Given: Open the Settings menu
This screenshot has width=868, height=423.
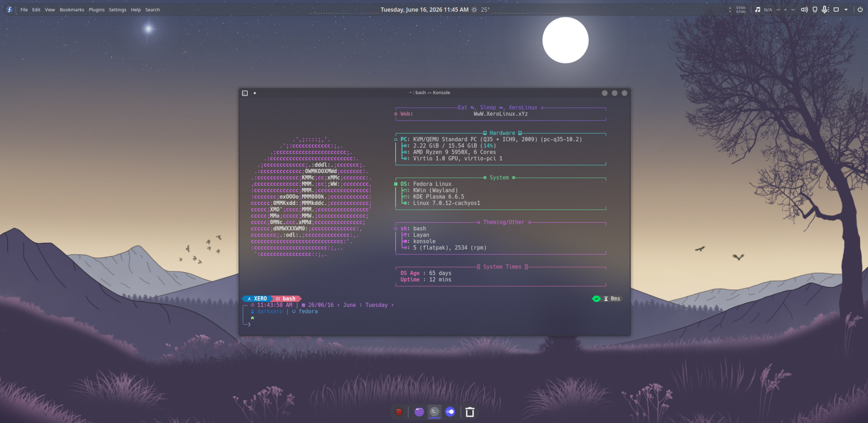Looking at the screenshot, I should point(118,10).
